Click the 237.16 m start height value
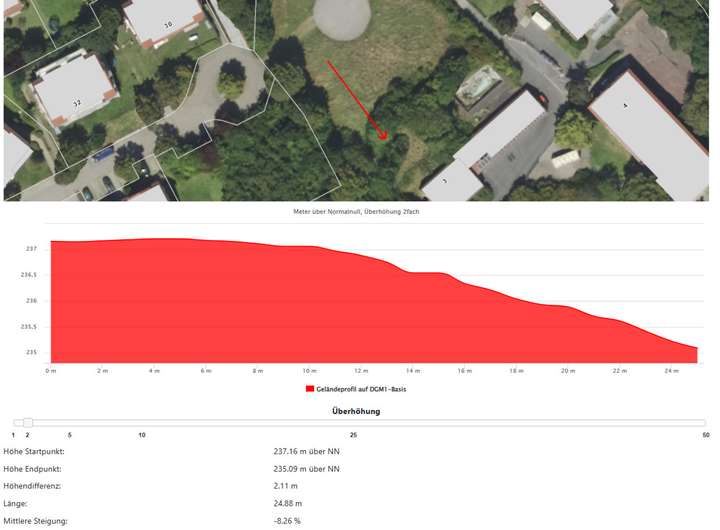Image resolution: width=720 pixels, height=530 pixels. pos(306,451)
